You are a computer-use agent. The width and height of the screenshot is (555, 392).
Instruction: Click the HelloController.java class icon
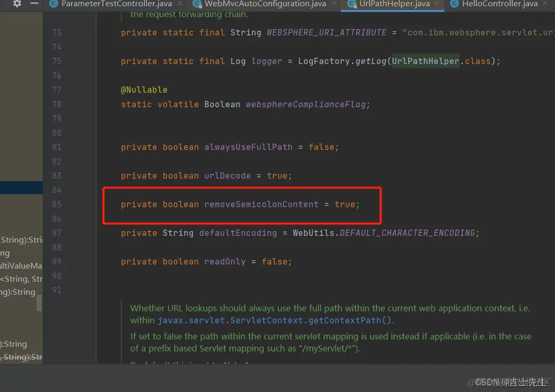[x=454, y=4]
